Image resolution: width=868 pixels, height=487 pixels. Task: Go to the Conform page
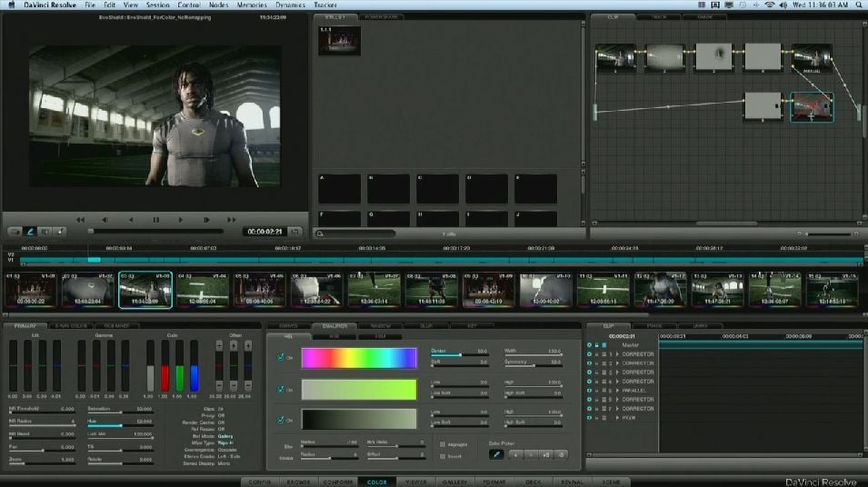(x=338, y=482)
